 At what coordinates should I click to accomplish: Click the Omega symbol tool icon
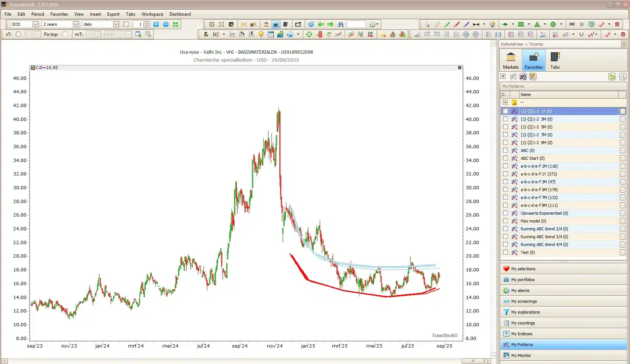pyautogui.click(x=581, y=24)
